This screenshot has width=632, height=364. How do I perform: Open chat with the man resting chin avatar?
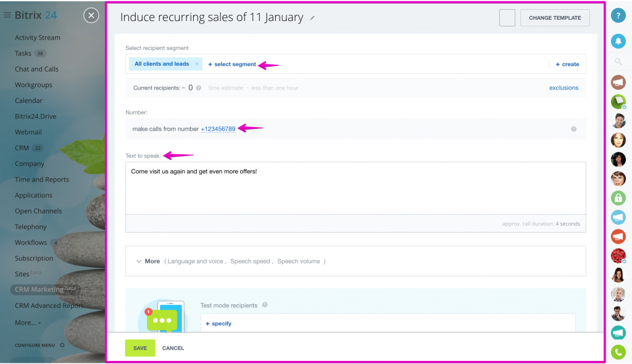coord(618,313)
